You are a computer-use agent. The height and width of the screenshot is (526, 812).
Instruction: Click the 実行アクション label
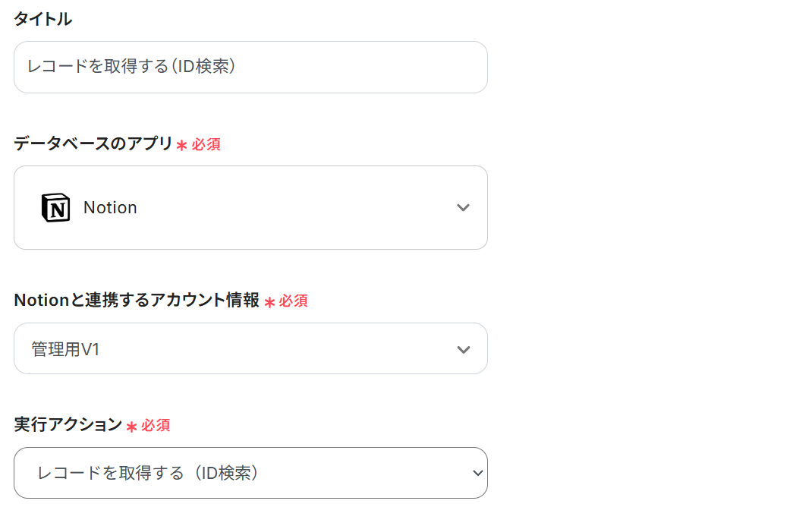68,425
